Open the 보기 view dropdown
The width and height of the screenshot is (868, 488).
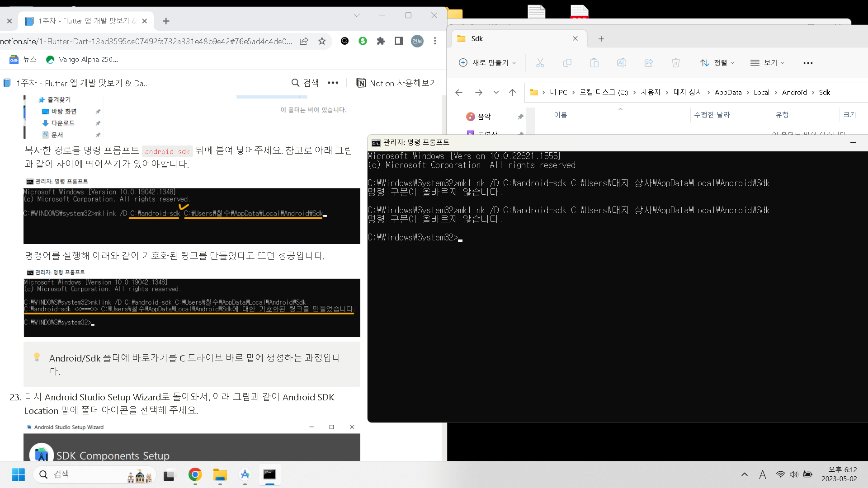coord(767,63)
